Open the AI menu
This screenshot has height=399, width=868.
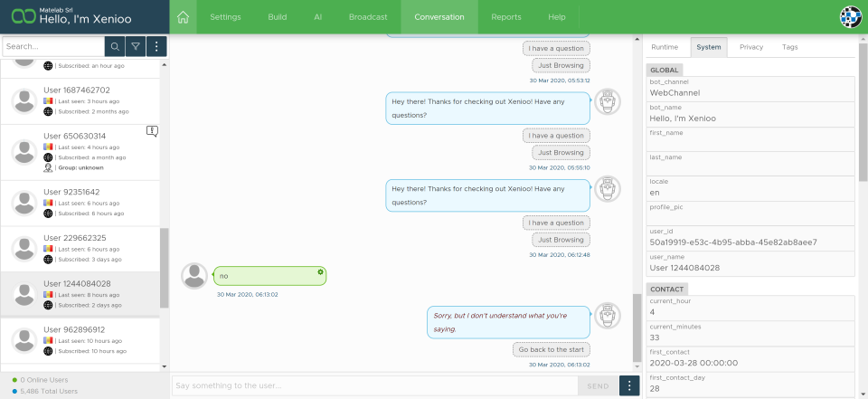317,16
